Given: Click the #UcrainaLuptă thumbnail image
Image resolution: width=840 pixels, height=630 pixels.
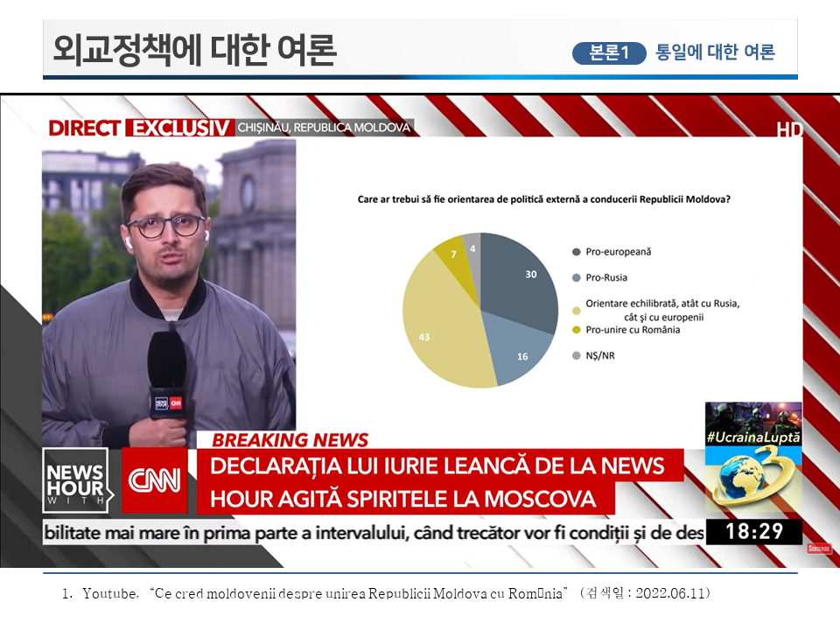Looking at the screenshot, I should (x=753, y=423).
